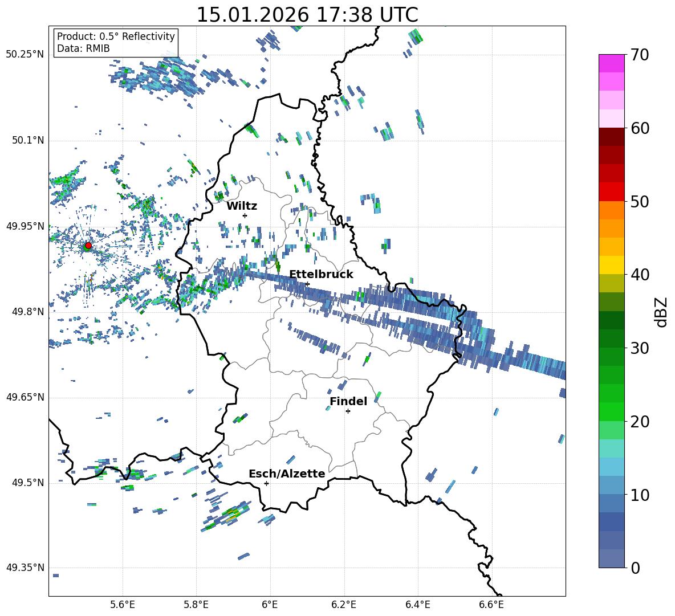Select the Ettelbruck station cross marker
The height and width of the screenshot is (616, 675).
(307, 284)
